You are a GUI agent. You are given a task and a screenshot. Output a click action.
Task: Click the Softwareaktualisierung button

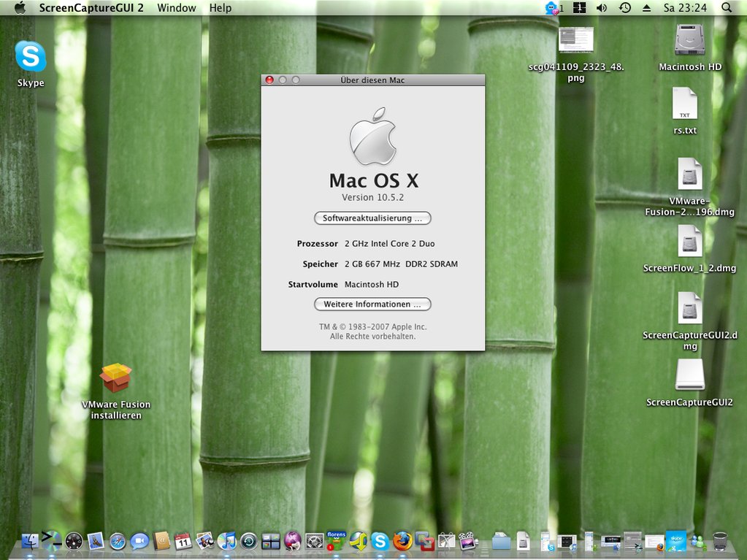pyautogui.click(x=372, y=218)
